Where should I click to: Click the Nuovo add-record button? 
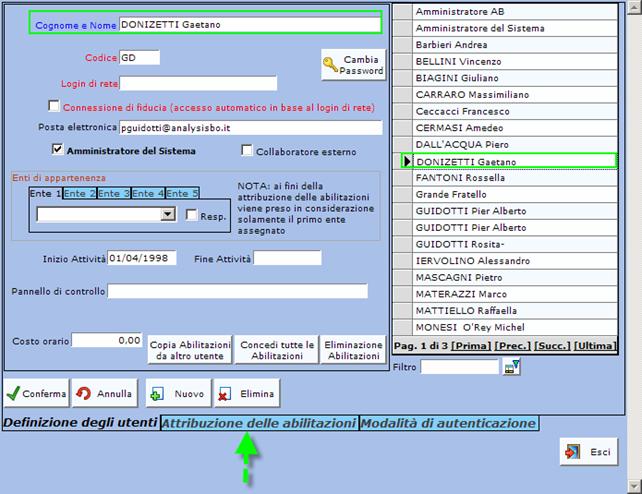(x=178, y=393)
